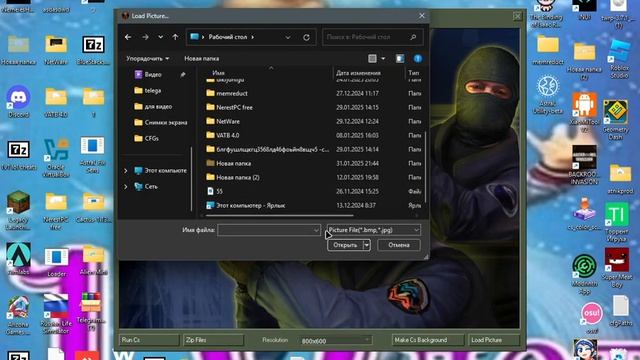The height and width of the screenshot is (360, 640).
Task: Open the Super Meat Boy desktop shortcut
Action: pyautogui.click(x=617, y=267)
